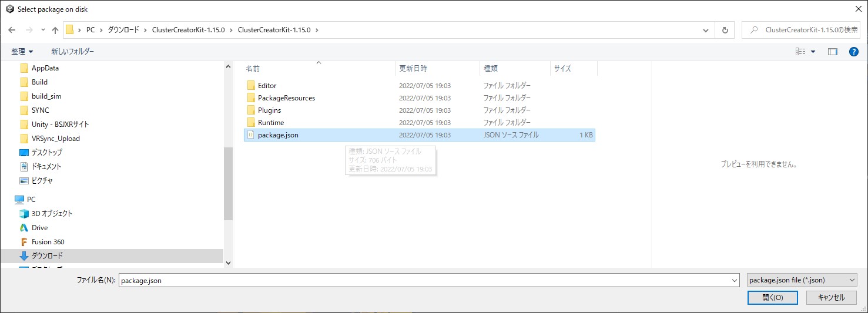Click the view layout icon
Screen dimensions: 868x313
[x=800, y=52]
